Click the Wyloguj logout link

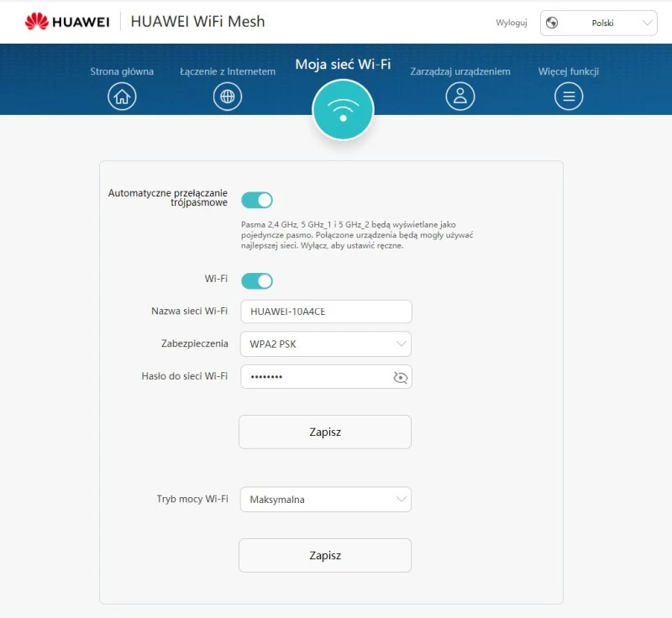[511, 23]
